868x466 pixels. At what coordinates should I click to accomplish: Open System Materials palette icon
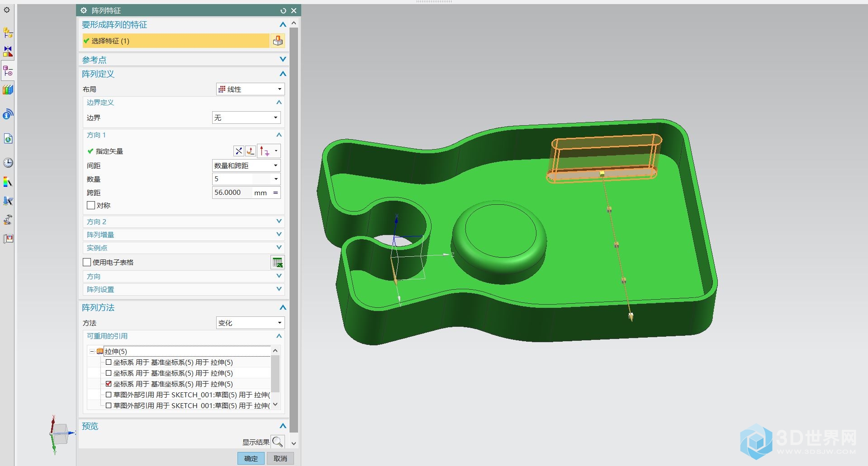(x=8, y=182)
